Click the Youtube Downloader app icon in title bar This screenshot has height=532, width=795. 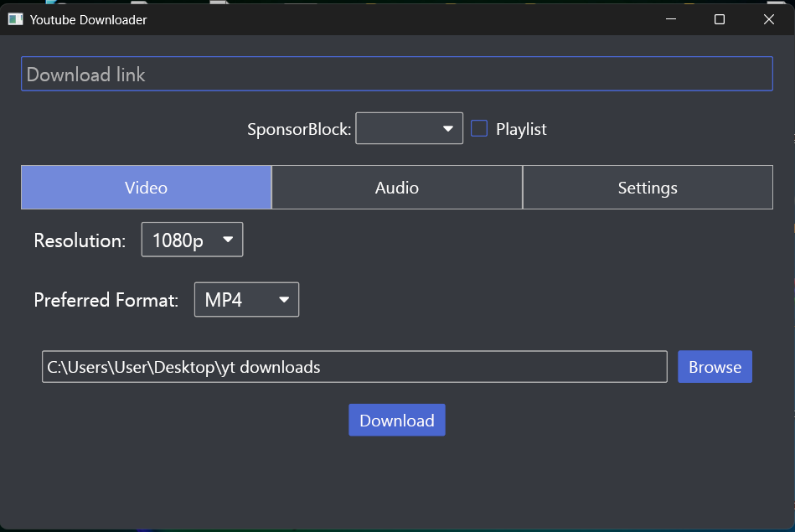pyautogui.click(x=15, y=19)
